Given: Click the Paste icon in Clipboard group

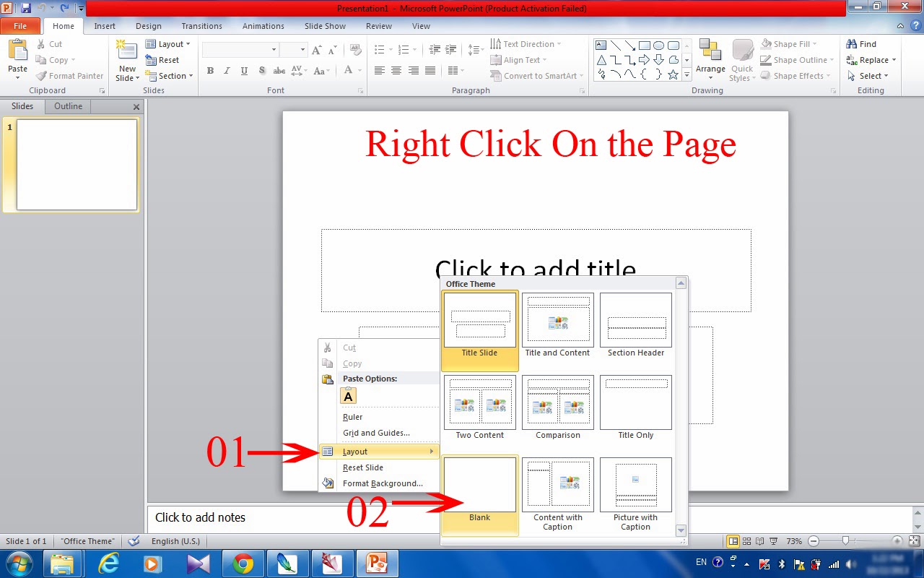Looking at the screenshot, I should pos(17,51).
